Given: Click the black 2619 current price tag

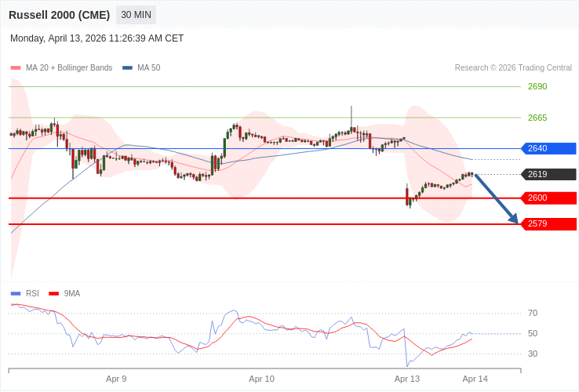Looking at the screenshot, I should click(548, 174).
